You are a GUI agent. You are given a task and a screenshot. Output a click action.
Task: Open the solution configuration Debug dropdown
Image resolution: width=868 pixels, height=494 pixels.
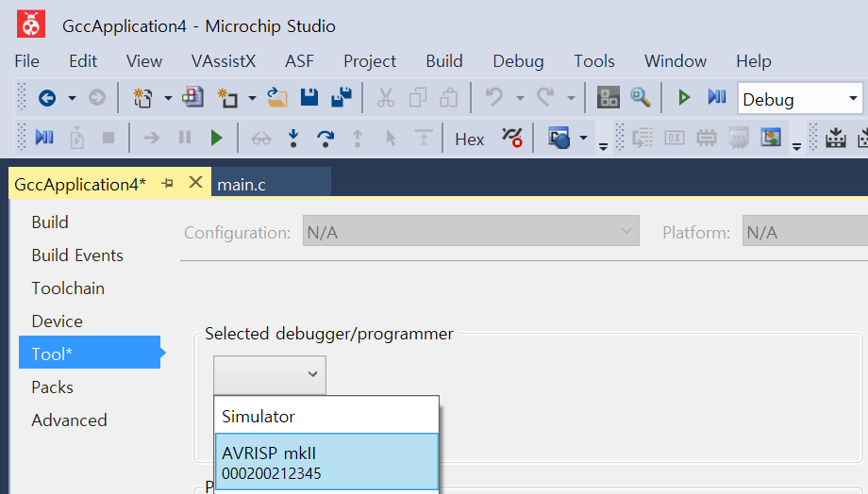(799, 99)
